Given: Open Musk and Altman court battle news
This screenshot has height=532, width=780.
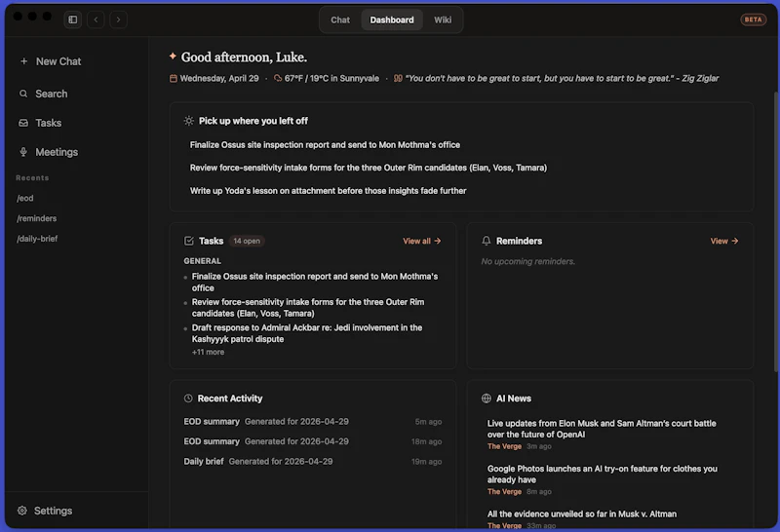Looking at the screenshot, I should point(602,429).
